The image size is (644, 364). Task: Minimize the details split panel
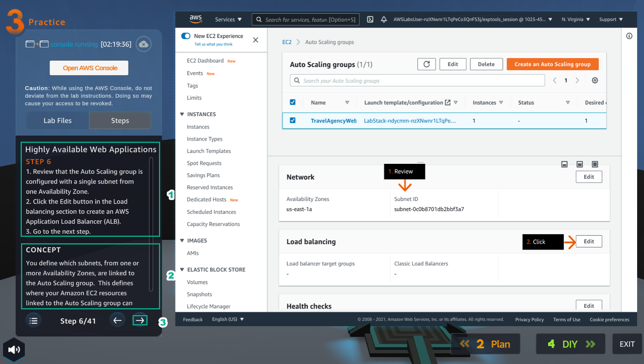[565, 164]
